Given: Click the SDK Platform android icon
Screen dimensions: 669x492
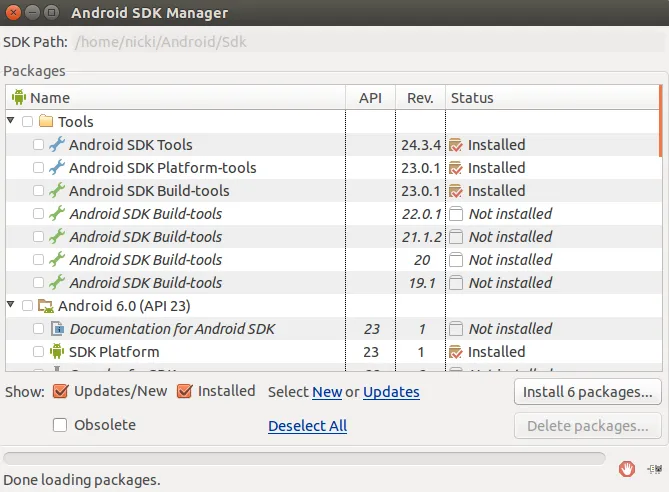Looking at the screenshot, I should 57,352.
